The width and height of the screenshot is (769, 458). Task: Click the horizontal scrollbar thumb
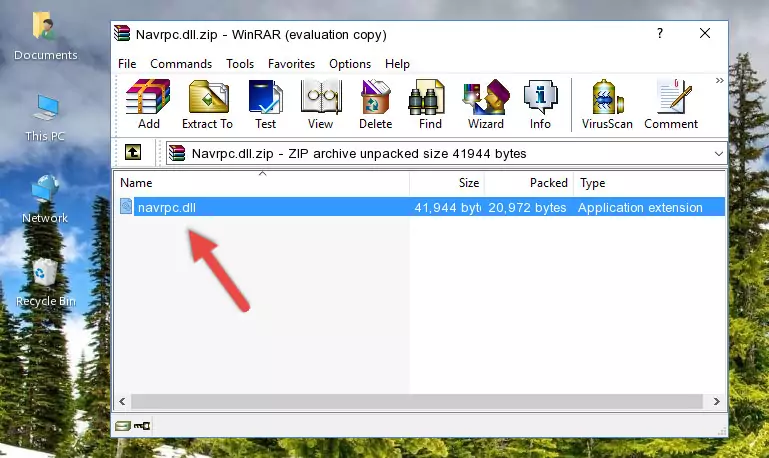coord(417,401)
